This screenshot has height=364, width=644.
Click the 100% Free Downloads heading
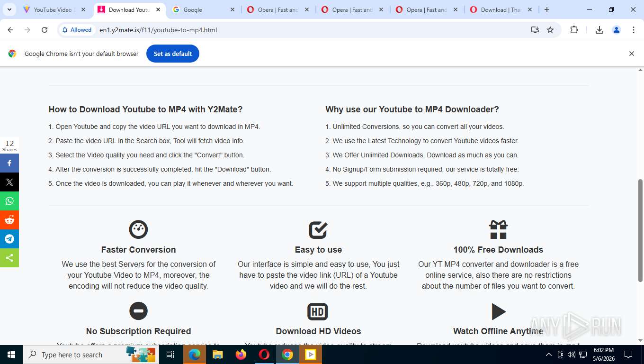coord(498,250)
